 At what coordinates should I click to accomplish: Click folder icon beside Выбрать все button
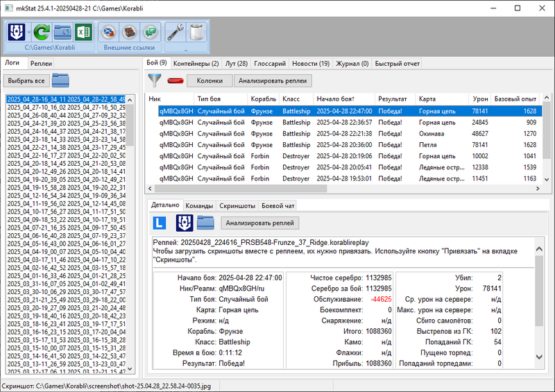(60, 80)
